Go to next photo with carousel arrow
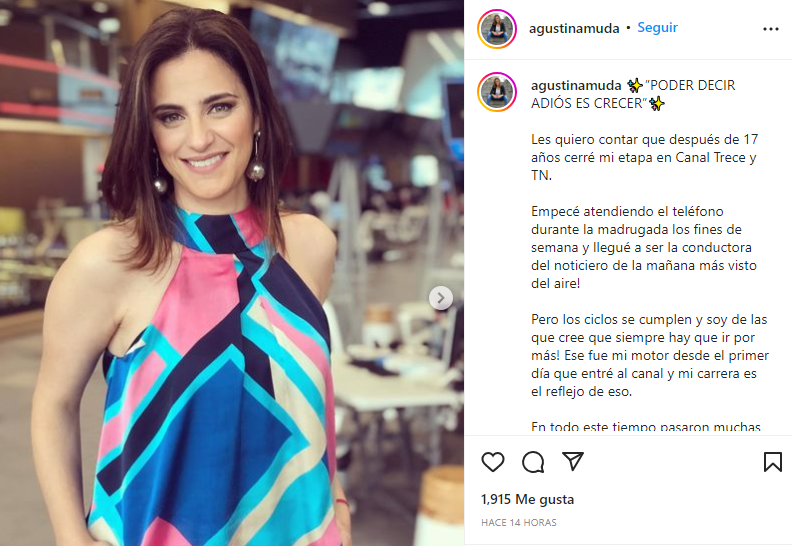 [x=440, y=298]
